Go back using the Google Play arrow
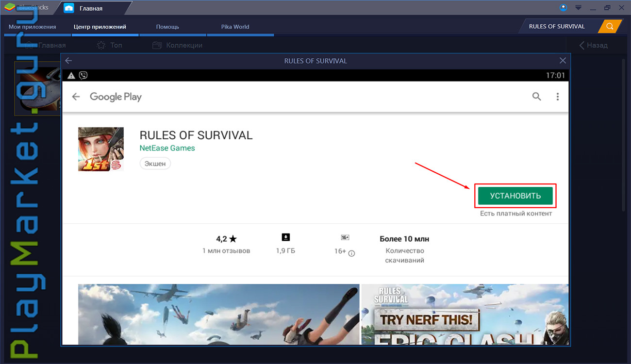631x364 pixels. pos(76,97)
